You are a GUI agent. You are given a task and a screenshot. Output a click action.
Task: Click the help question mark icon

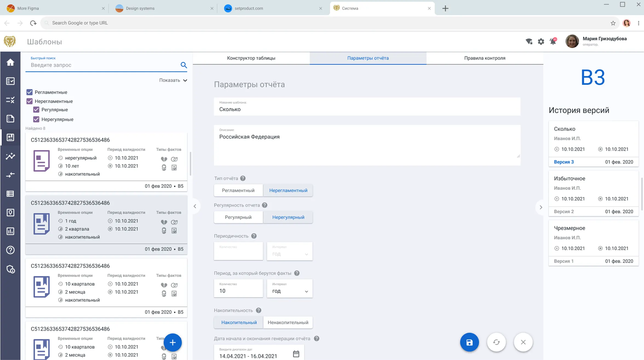click(10, 250)
